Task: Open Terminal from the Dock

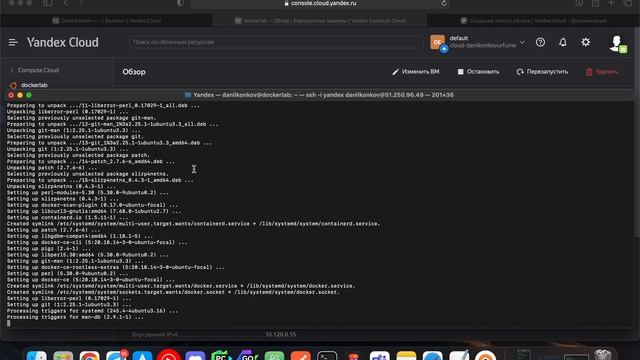Action: tap(327, 356)
